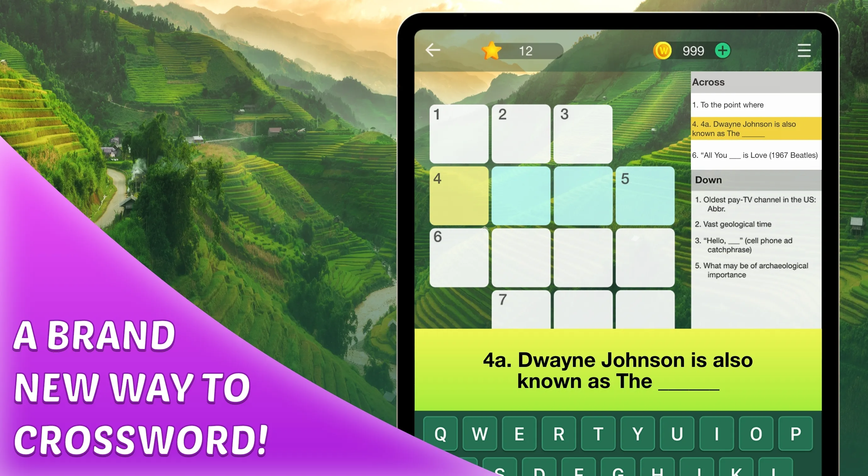Expand the Across clues section
Screen dimensions: 868x476
tap(710, 82)
